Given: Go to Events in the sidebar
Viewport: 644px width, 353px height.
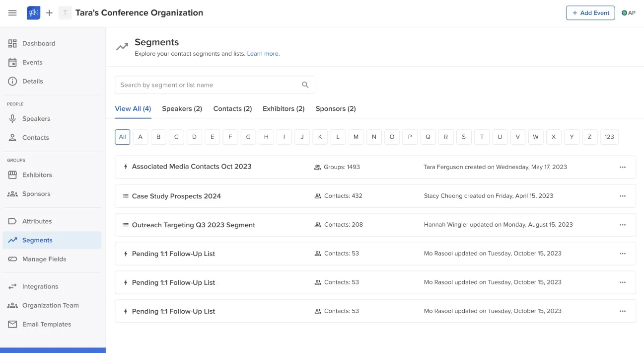Looking at the screenshot, I should click(x=52, y=62).
